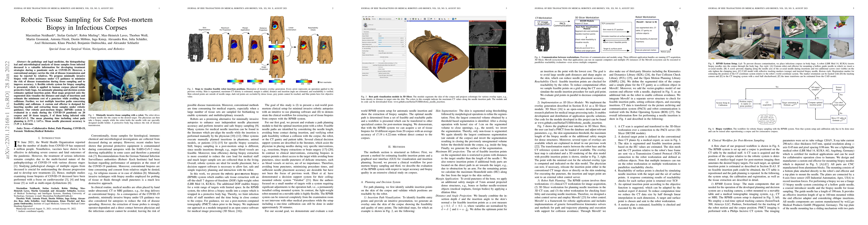Click the 'Linear Combination' label in Fig. 2
Image resolution: width=868 pixels, height=225 pixels.
291,29
